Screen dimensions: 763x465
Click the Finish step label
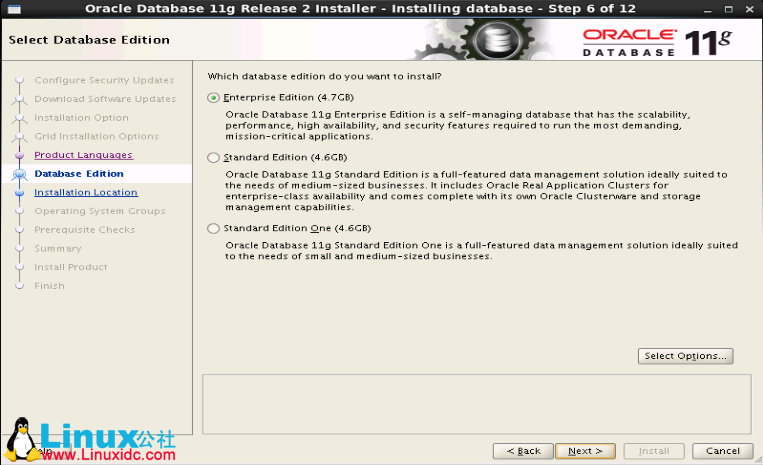click(x=49, y=286)
